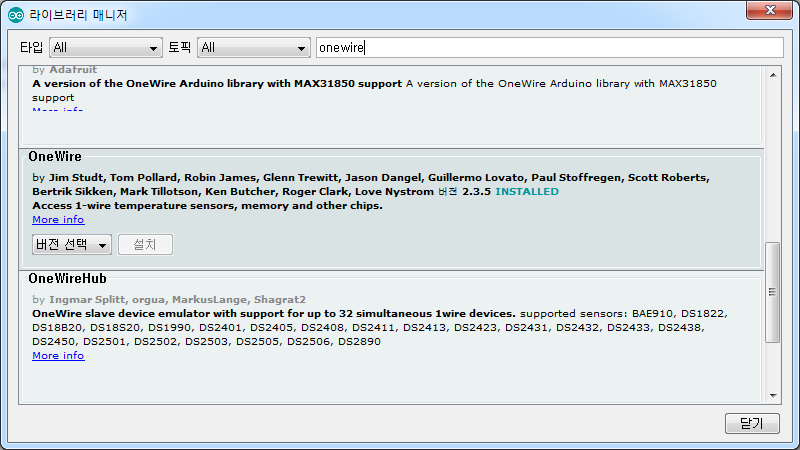Click the 2.3.5 version number
This screenshot has width=800, height=450.
[476, 192]
